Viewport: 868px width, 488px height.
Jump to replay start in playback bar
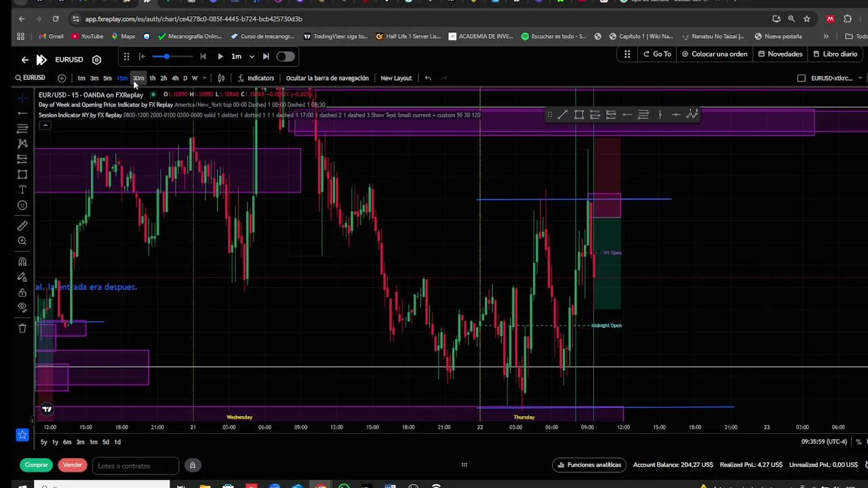[x=142, y=57]
